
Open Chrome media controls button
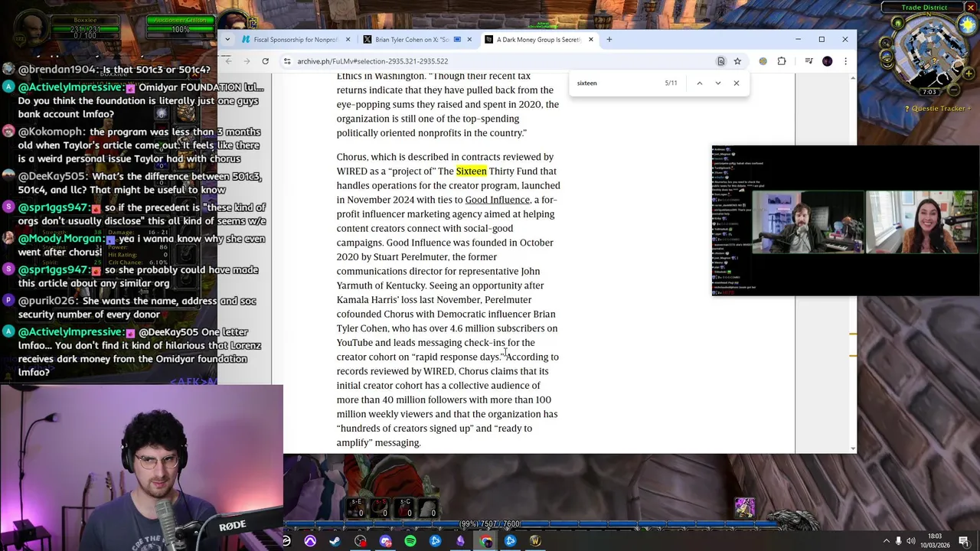pos(808,61)
